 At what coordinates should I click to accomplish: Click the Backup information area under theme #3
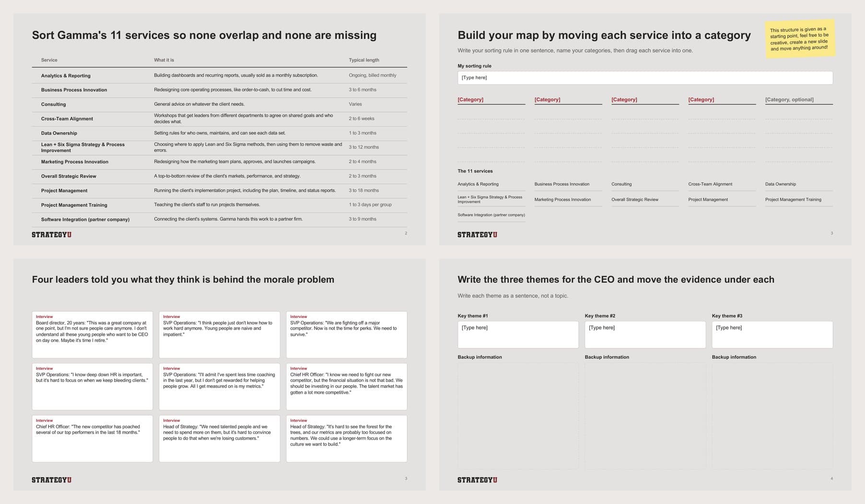(772, 415)
